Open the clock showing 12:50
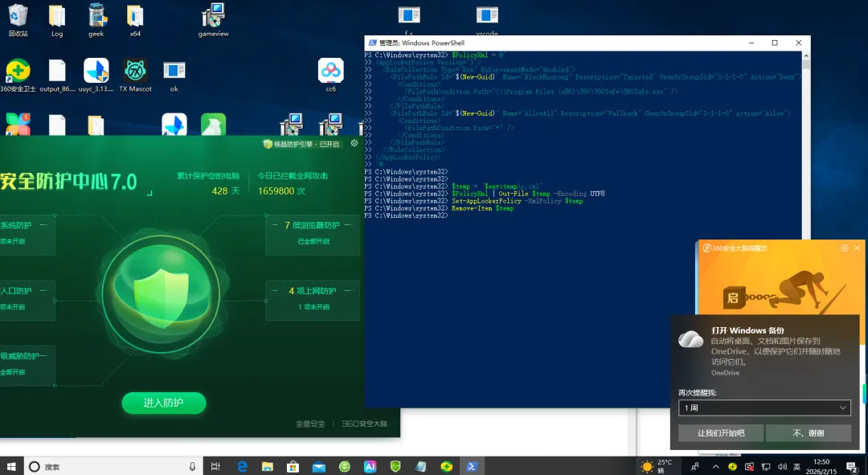The width and height of the screenshot is (868, 475). point(821,466)
